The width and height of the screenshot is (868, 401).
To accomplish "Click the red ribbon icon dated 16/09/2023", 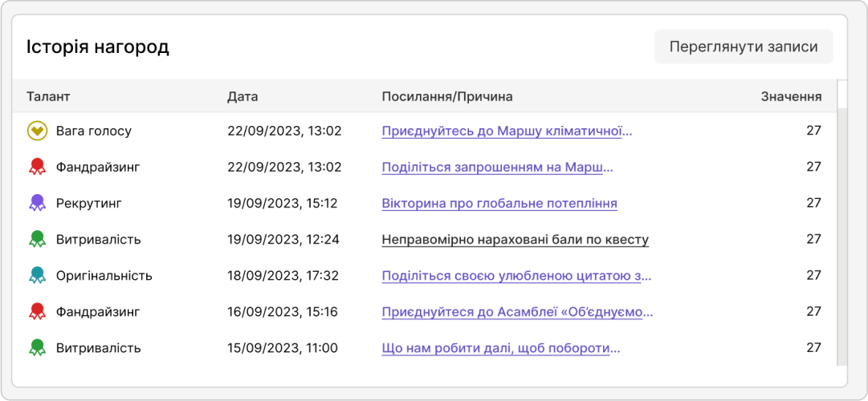I will point(36,311).
